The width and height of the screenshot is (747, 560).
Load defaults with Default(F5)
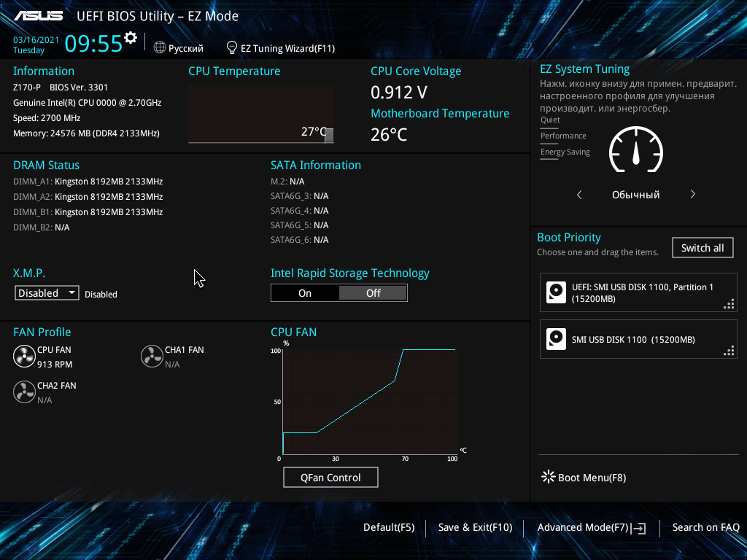[389, 527]
